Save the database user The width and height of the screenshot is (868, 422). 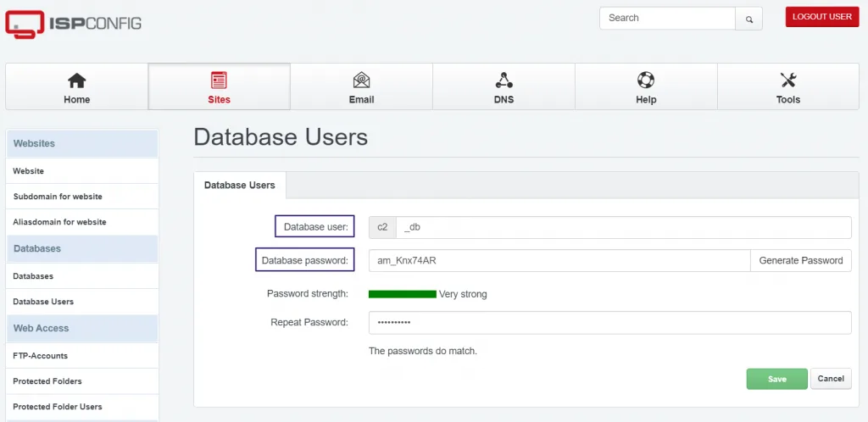(x=777, y=379)
